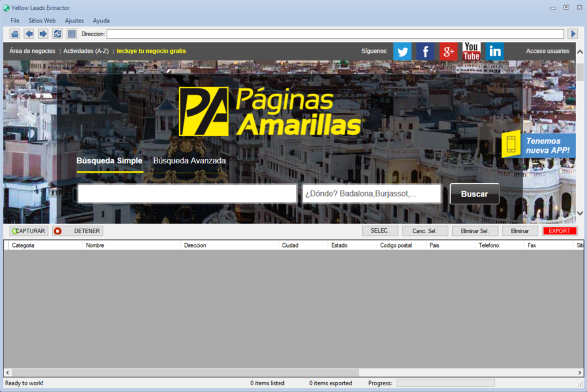
Task: Click the web page scroll down arrow
Action: click(580, 213)
